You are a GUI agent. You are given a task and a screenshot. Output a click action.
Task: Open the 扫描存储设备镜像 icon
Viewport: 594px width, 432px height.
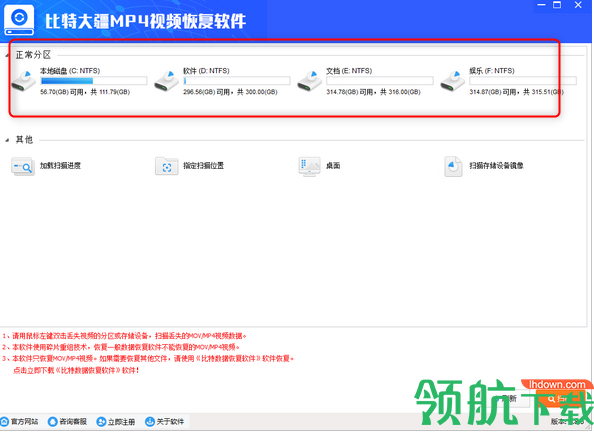click(453, 166)
